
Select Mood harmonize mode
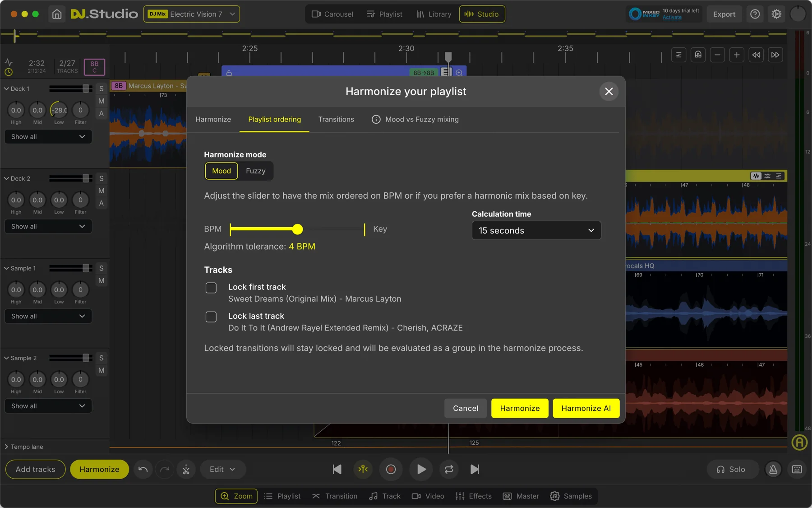point(221,171)
